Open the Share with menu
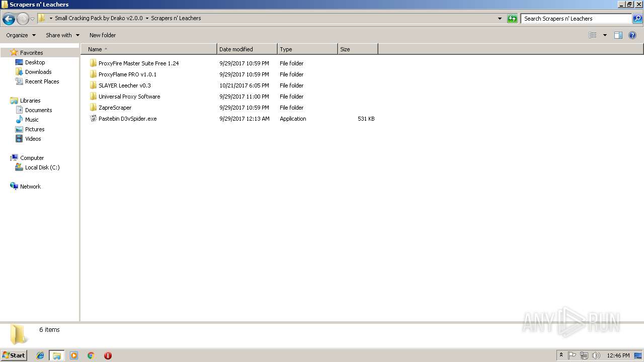 [x=62, y=35]
